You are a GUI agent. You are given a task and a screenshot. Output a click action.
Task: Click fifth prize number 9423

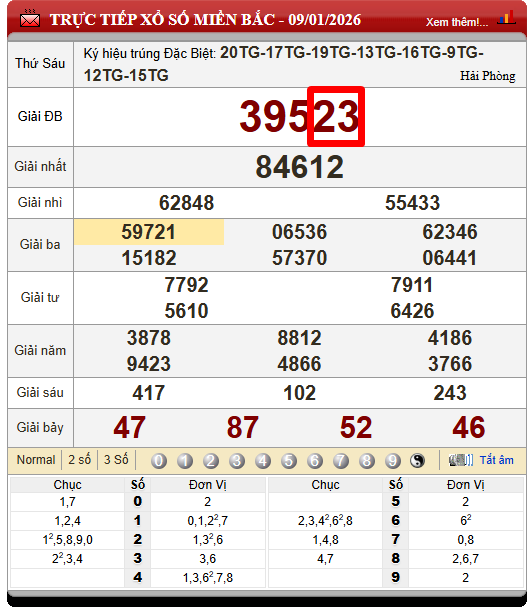tap(149, 364)
